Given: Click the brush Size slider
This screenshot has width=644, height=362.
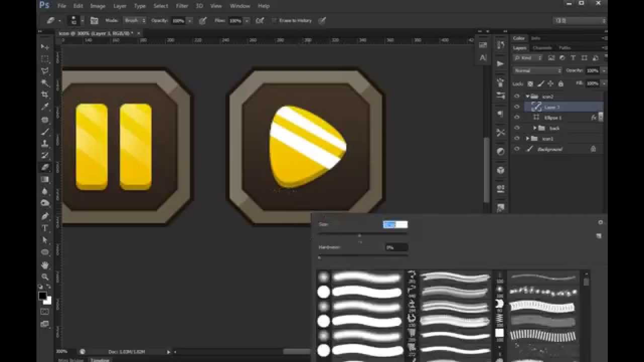Looking at the screenshot, I should pyautogui.click(x=363, y=234).
